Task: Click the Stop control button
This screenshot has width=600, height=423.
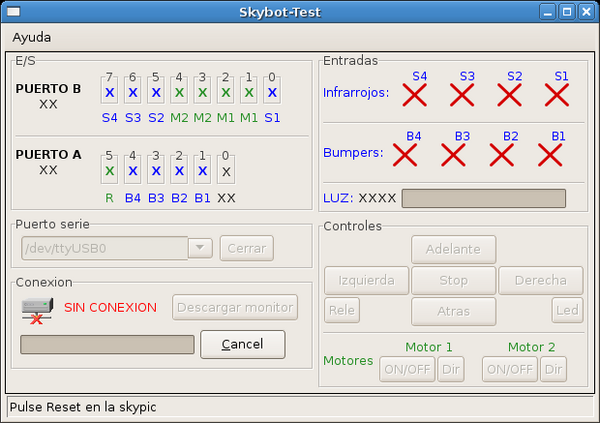Action: [x=453, y=281]
